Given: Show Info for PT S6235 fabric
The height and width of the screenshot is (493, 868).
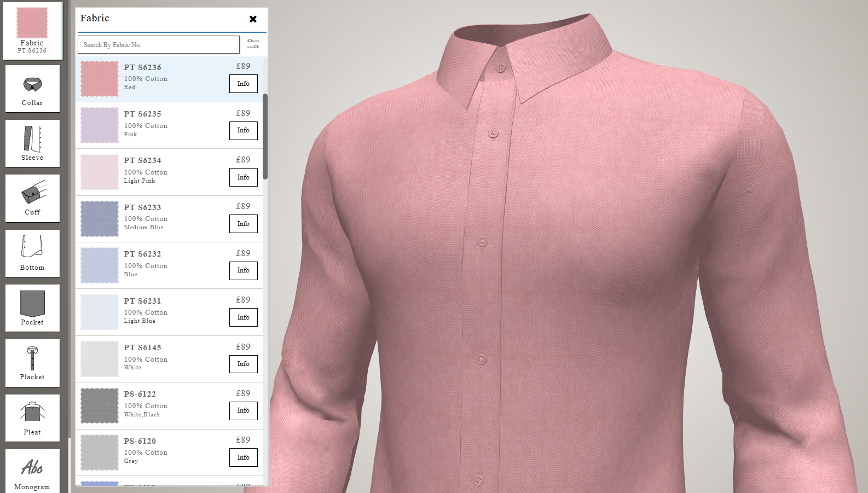Looking at the screenshot, I should click(x=244, y=131).
